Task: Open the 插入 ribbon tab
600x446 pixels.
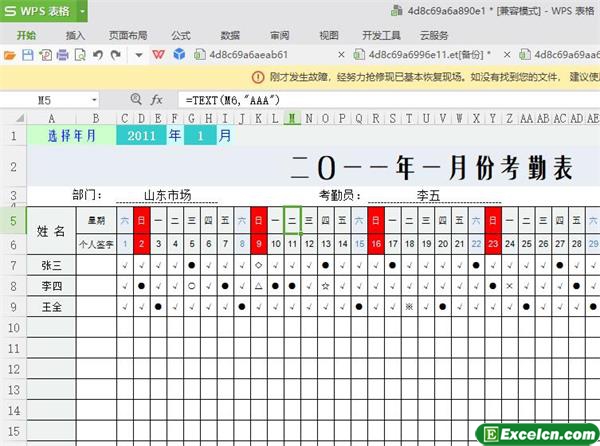Action: click(x=76, y=34)
